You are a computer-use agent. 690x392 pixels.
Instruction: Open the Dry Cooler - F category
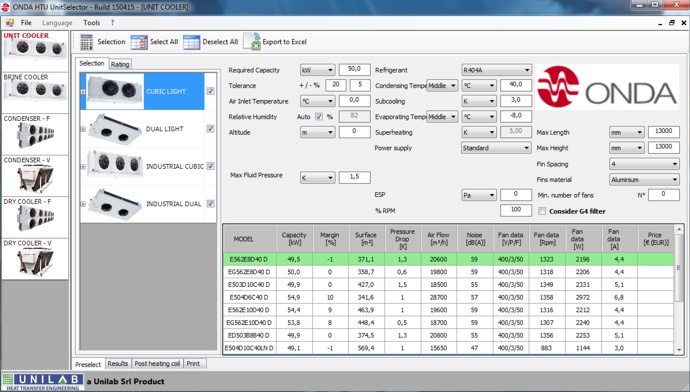(x=35, y=217)
